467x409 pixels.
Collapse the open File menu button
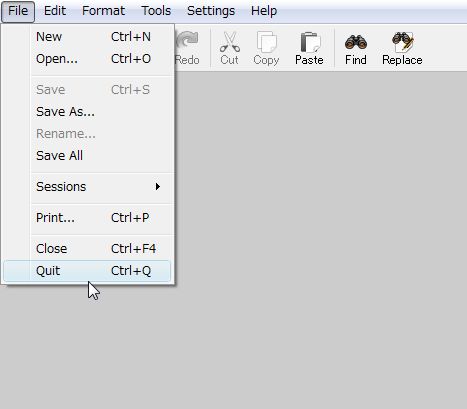pyautogui.click(x=18, y=11)
